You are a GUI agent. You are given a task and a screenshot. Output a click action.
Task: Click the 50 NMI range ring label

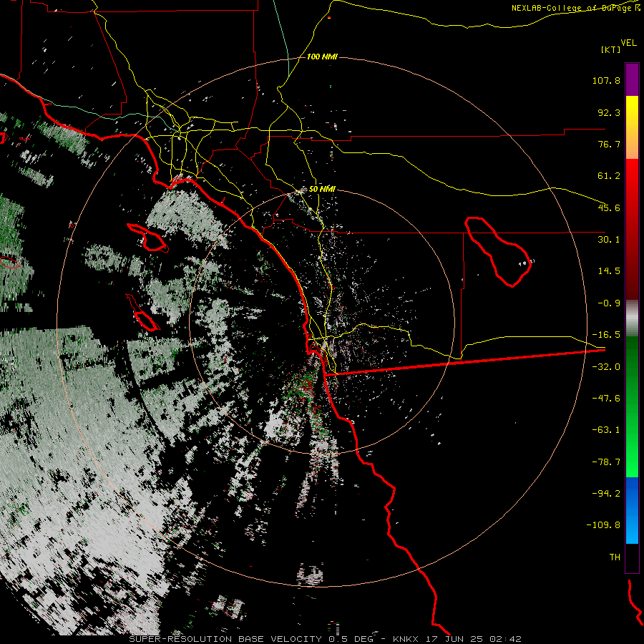322,189
